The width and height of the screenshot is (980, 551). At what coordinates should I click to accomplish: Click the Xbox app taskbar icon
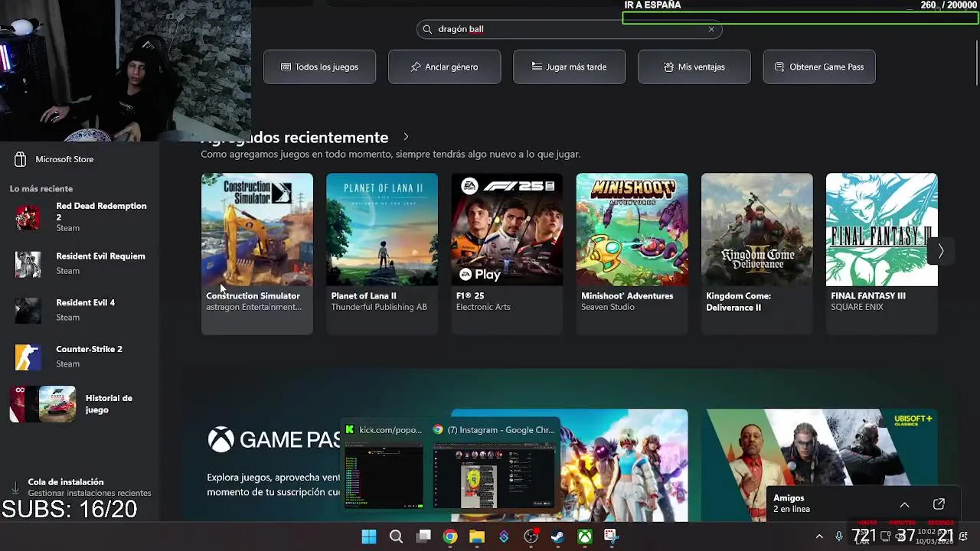coord(585,536)
